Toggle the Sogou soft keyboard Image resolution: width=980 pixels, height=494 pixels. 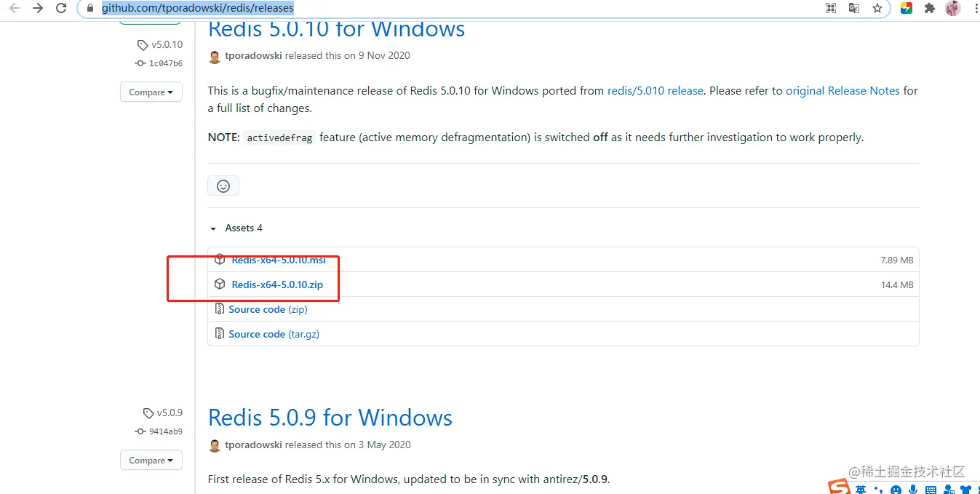pos(931,490)
